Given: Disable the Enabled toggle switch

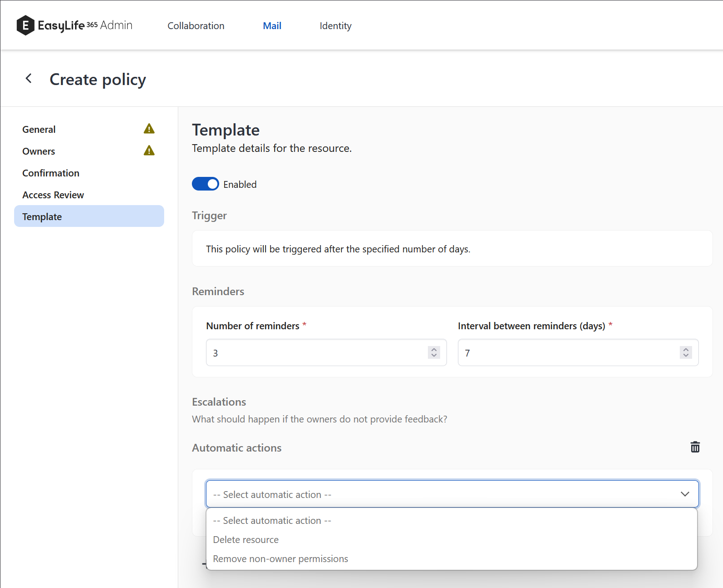Looking at the screenshot, I should pos(206,184).
